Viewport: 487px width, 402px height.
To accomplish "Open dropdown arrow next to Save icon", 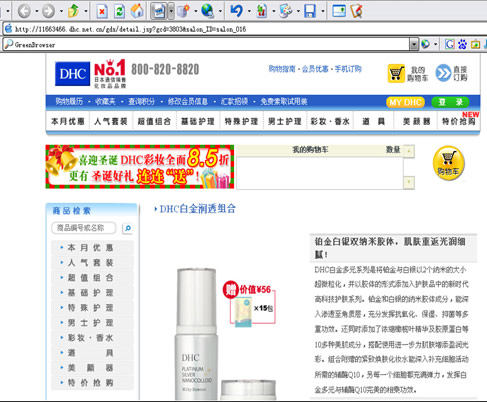I will pyautogui.click(x=323, y=11).
